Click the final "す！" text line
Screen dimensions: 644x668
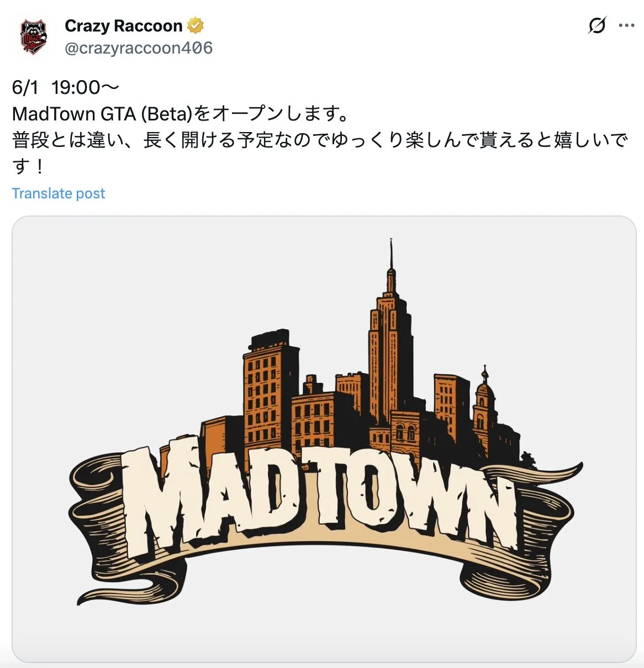28,166
